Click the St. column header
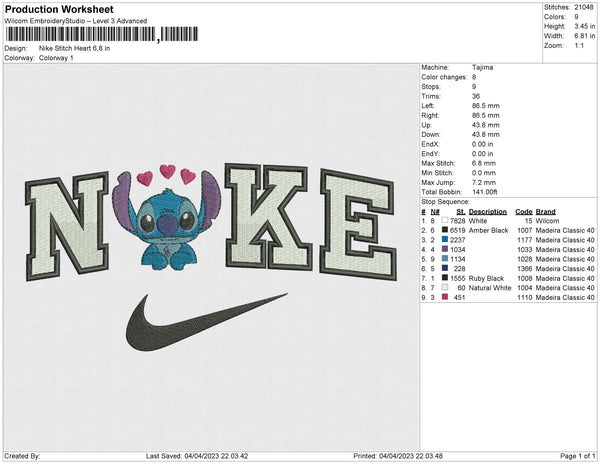 (461, 212)
